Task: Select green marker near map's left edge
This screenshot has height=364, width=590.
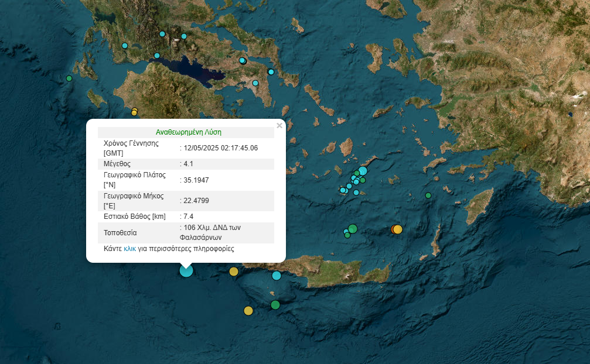Action: pos(69,78)
